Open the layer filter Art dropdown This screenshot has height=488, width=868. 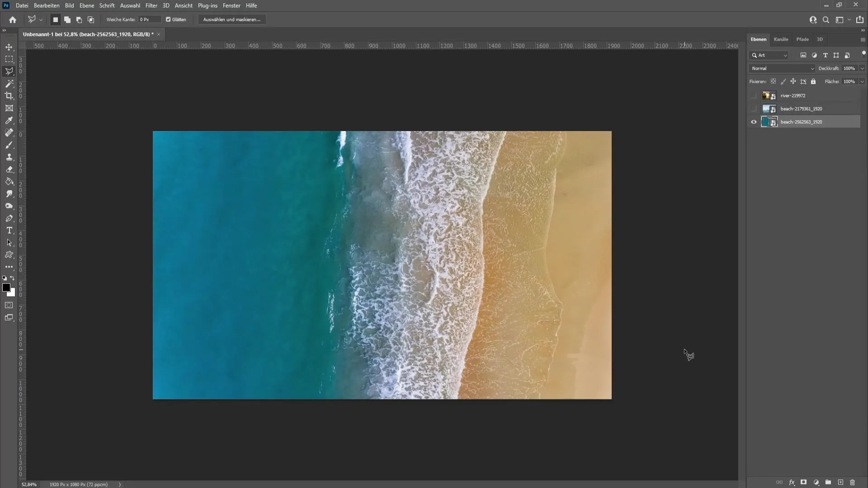769,55
